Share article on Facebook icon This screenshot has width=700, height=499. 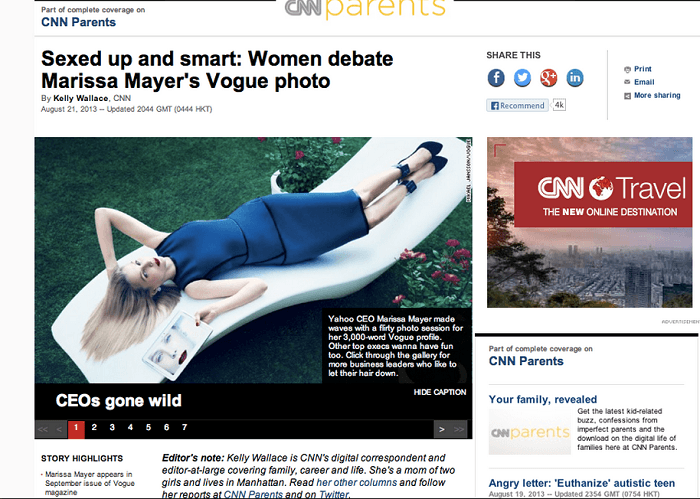pos(496,78)
